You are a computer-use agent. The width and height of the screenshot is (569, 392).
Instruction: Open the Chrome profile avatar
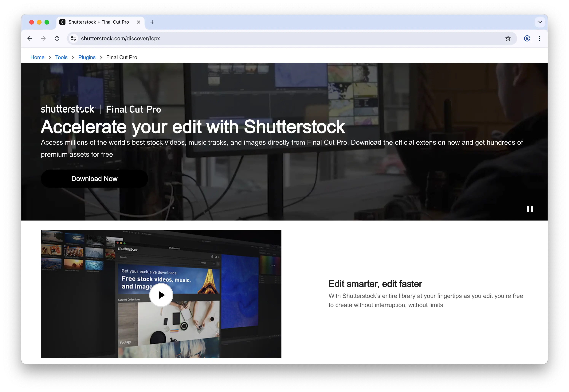coord(527,38)
